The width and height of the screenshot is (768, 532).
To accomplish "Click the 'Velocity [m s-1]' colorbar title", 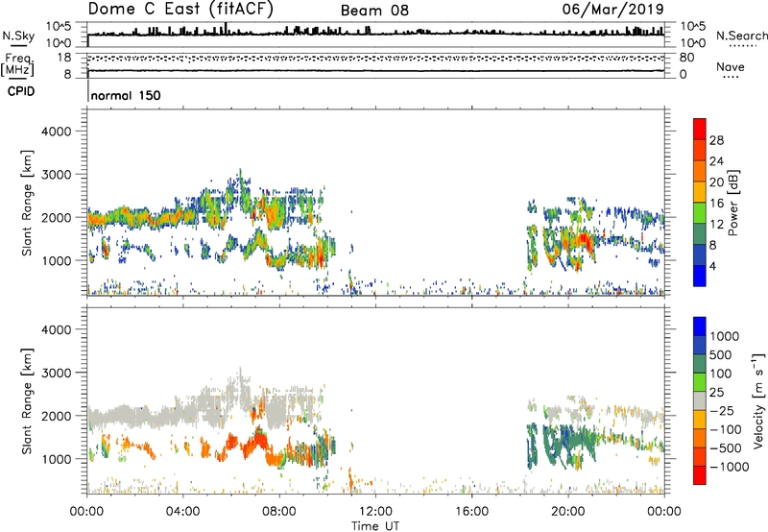I will tap(758, 400).
